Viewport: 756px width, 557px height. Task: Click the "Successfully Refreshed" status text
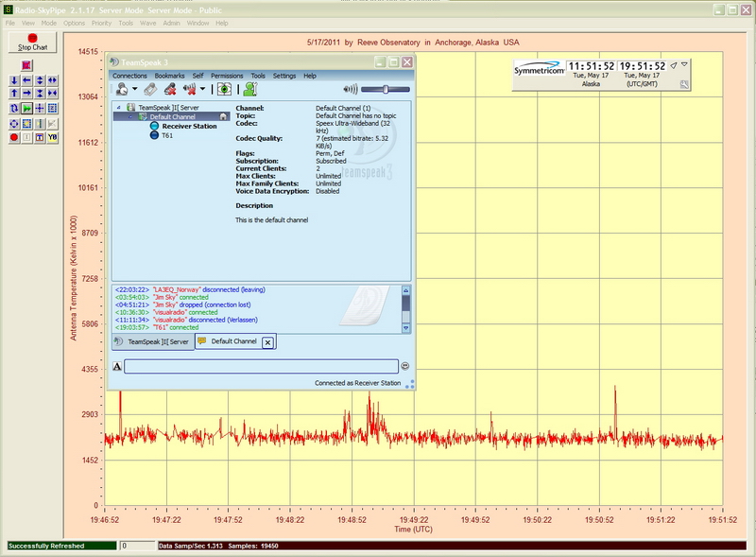point(46,546)
